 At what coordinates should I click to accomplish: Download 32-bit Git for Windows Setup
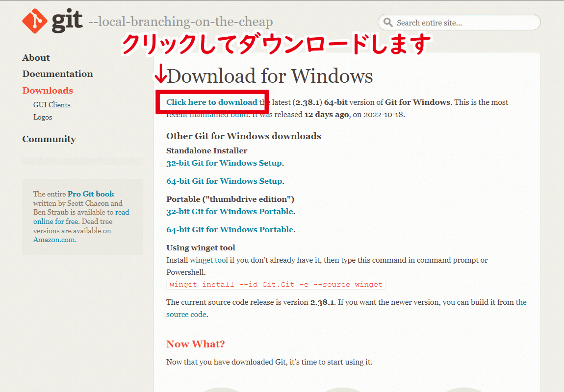(x=224, y=163)
